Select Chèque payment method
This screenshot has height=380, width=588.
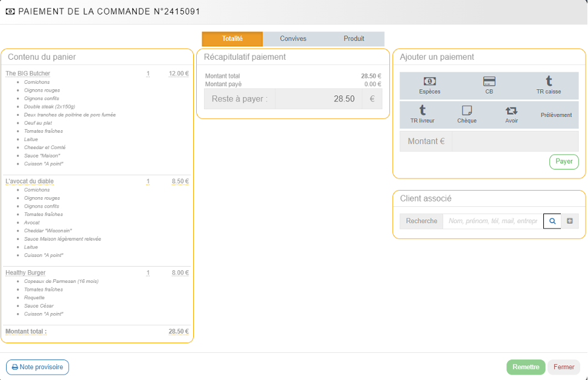tap(467, 115)
